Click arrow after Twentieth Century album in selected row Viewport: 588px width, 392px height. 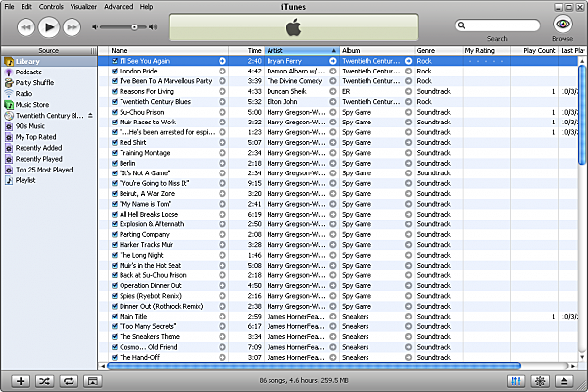(x=408, y=61)
